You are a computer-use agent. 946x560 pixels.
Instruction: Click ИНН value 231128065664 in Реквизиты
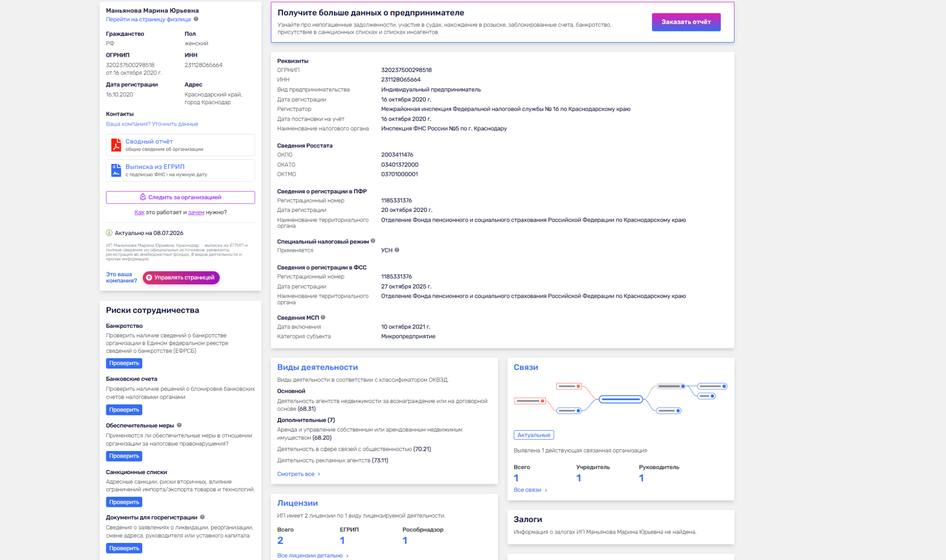(x=400, y=80)
